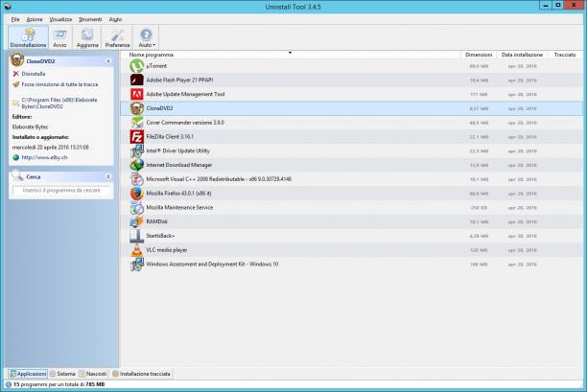Sort by Dimensioni column header
This screenshot has width=587, height=392.
click(x=479, y=55)
